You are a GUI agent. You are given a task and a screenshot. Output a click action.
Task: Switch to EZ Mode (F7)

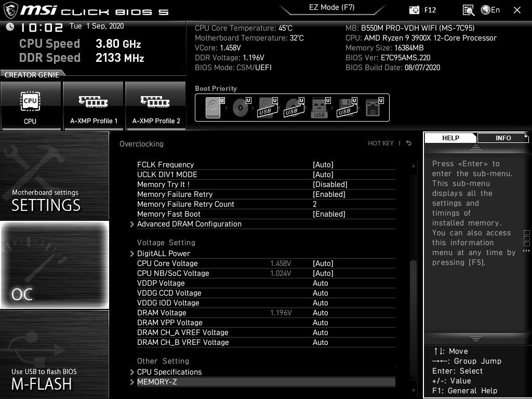tap(332, 7)
